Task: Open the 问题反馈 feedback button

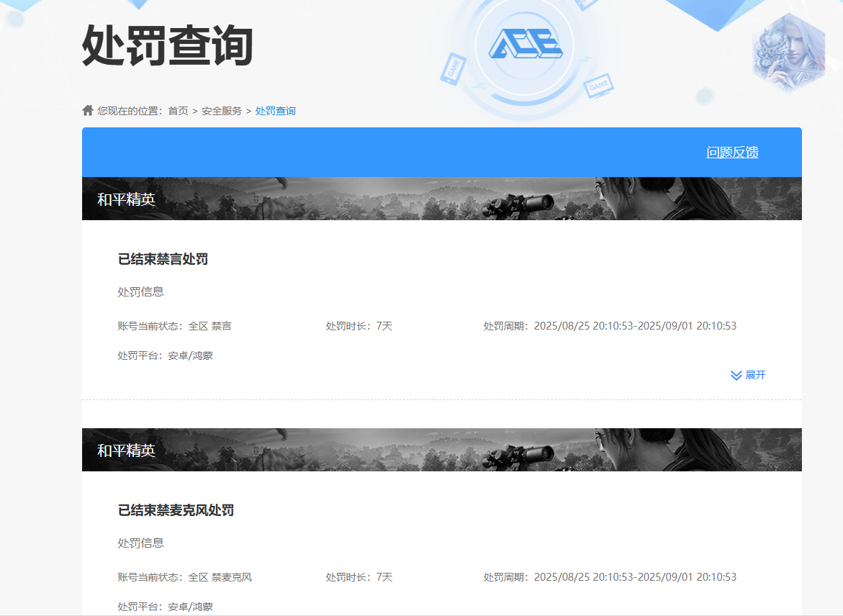Action: (x=732, y=153)
